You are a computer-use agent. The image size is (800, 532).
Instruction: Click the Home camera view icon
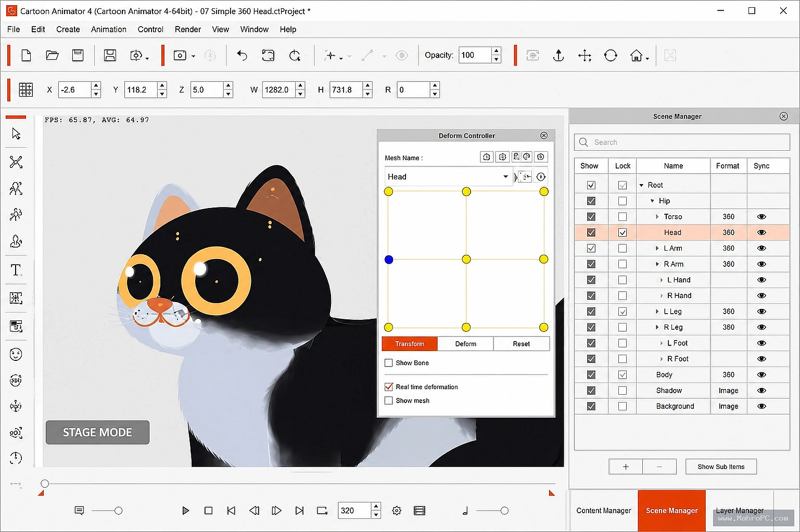636,56
